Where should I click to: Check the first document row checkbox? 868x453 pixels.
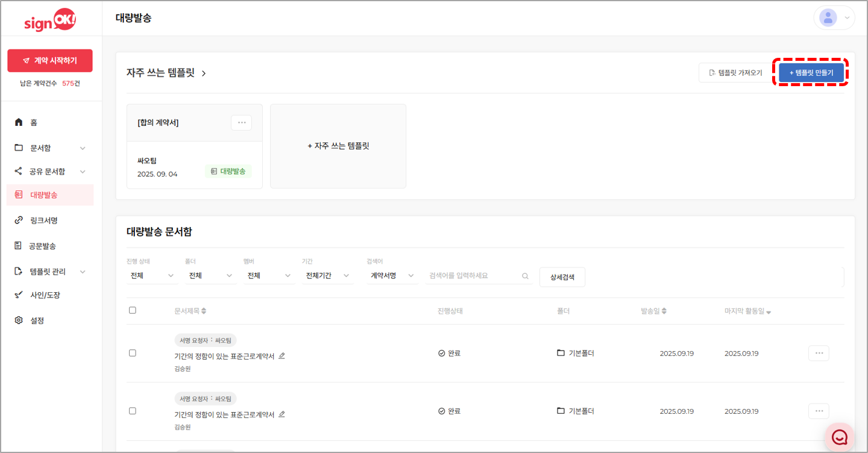133,353
